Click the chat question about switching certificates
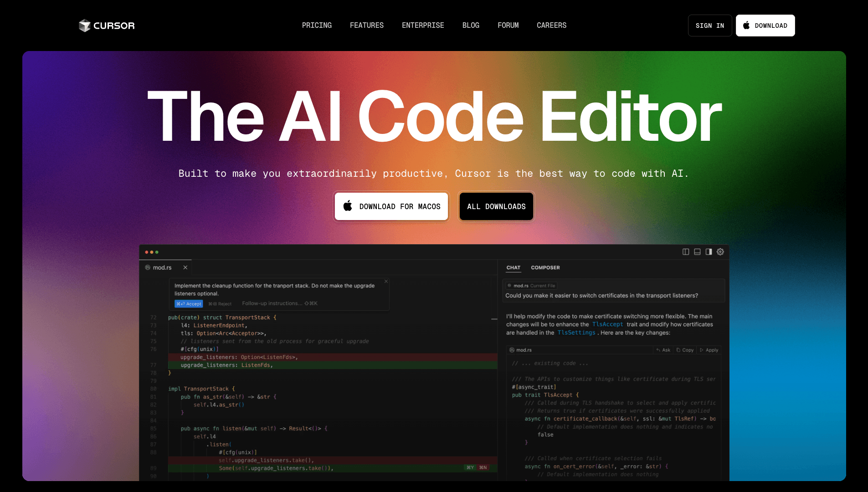 coord(601,296)
